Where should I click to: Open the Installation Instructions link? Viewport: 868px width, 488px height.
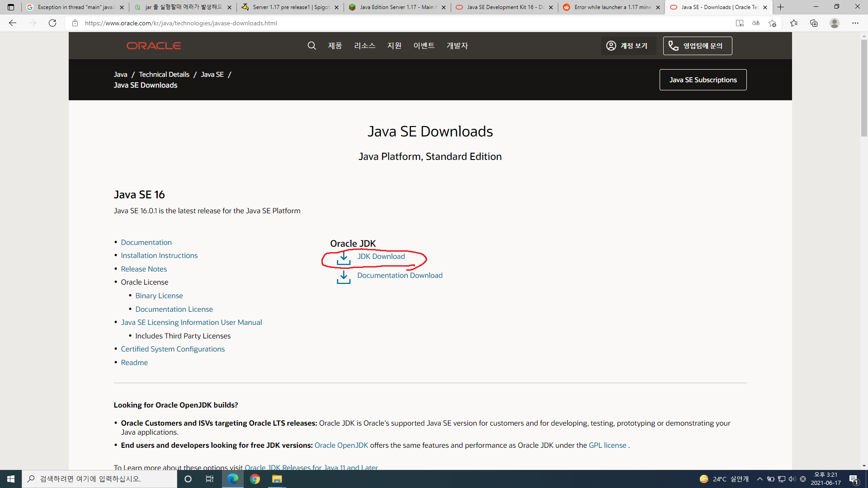click(x=159, y=256)
